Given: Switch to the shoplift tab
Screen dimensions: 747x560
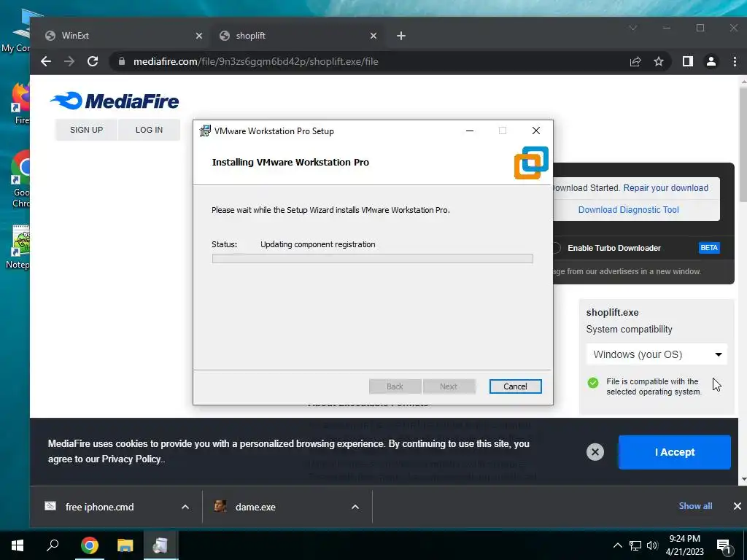Looking at the screenshot, I should 298,36.
